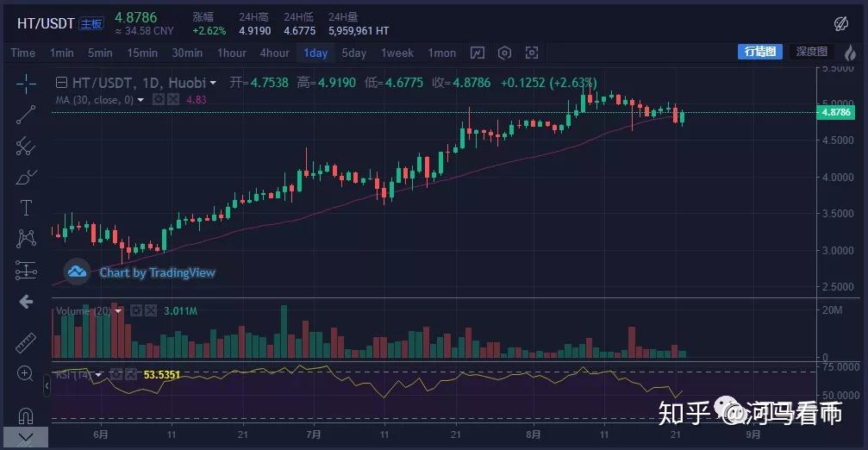The width and height of the screenshot is (868, 450).
Task: Click the 24H volume 5,959,961 HT
Action: (359, 31)
